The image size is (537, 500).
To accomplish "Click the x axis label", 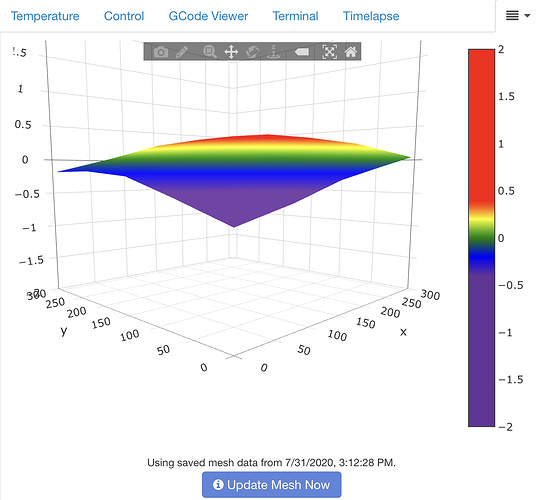I will click(x=403, y=332).
